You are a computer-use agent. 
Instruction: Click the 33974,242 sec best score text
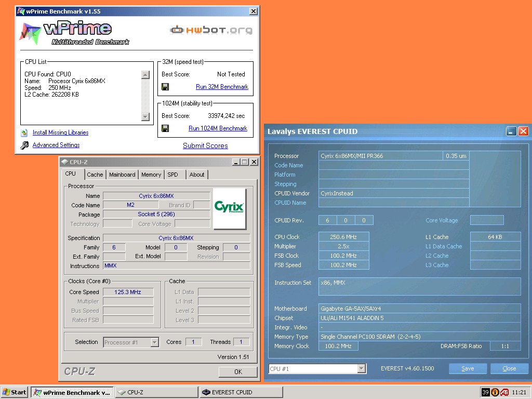click(x=227, y=116)
